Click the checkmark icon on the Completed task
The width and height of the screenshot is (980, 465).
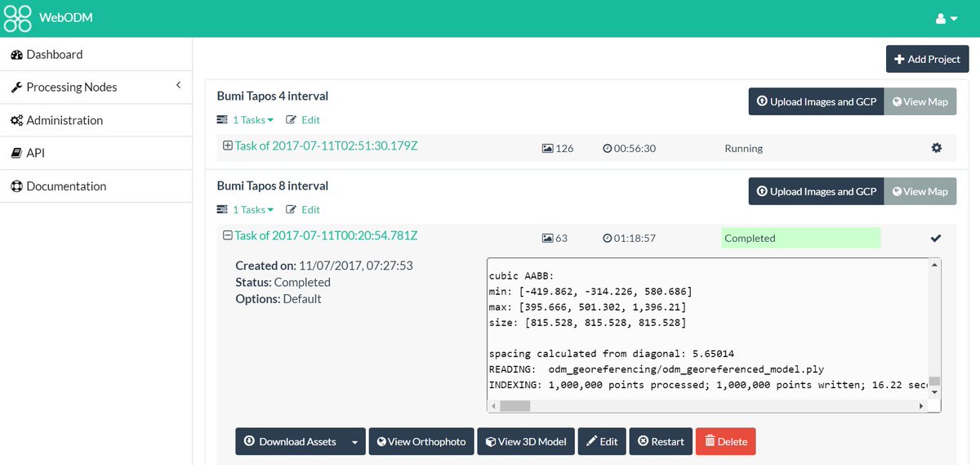pyautogui.click(x=936, y=238)
